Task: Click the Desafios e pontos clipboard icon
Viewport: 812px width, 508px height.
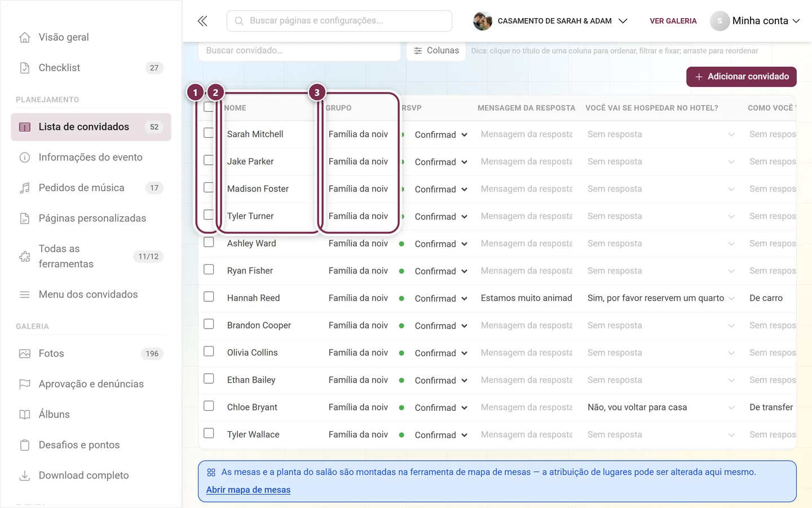Action: [25, 445]
